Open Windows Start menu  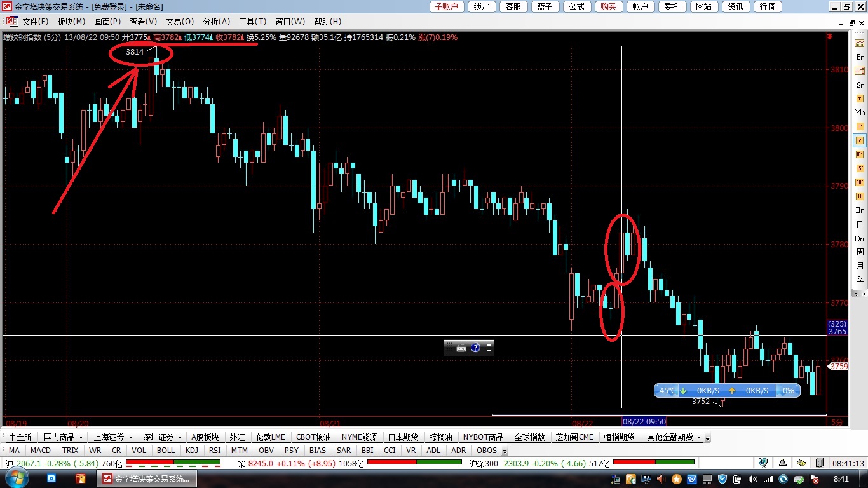coord(13,478)
